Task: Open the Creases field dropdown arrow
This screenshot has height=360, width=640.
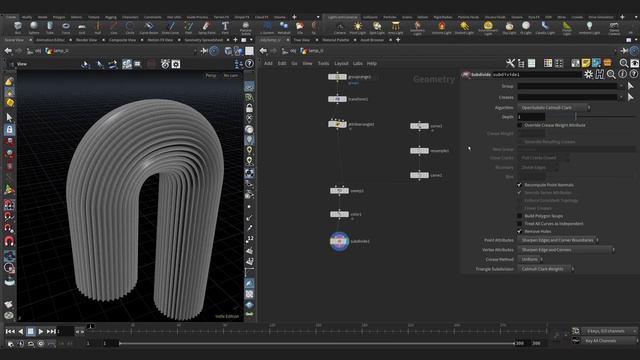Action: (x=622, y=97)
